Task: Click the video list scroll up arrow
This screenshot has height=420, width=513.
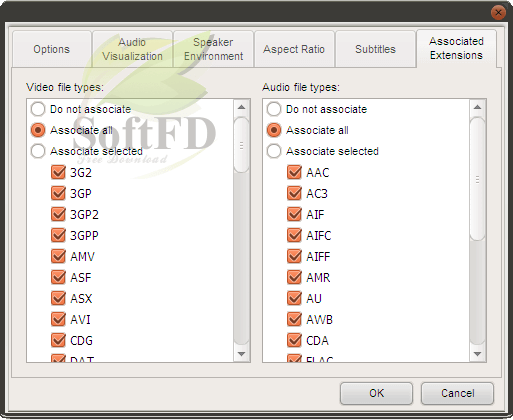Action: (x=242, y=107)
